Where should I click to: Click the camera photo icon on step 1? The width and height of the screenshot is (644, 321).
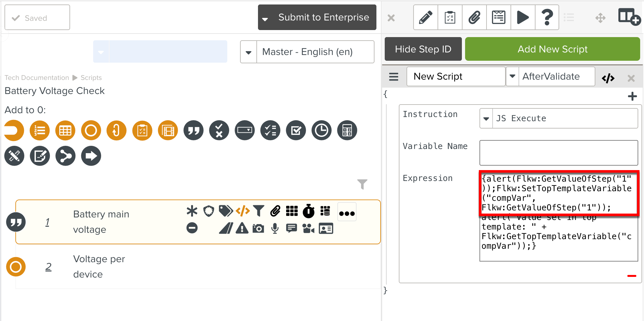click(x=258, y=228)
